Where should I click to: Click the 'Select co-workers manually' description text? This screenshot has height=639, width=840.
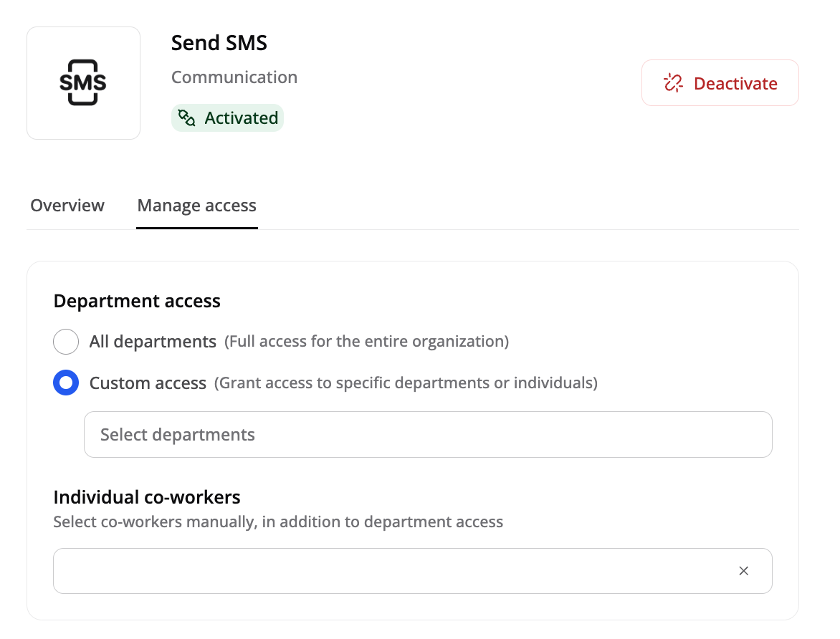278,522
